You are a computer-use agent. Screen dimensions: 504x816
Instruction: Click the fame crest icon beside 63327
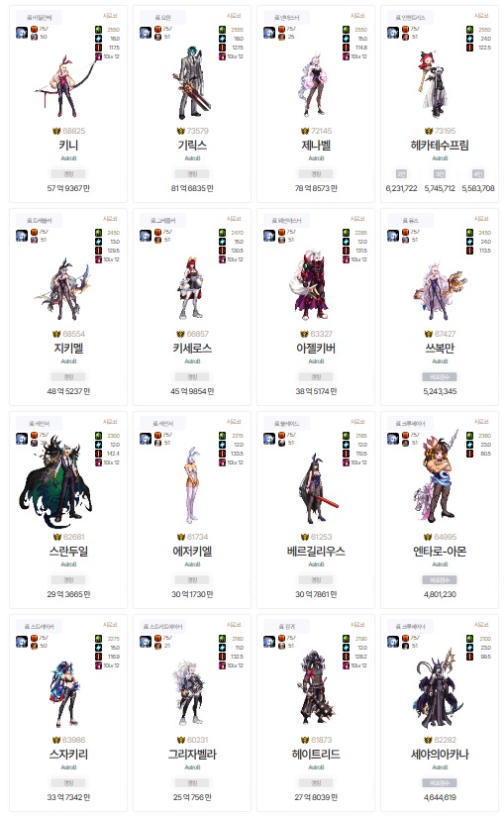(304, 334)
